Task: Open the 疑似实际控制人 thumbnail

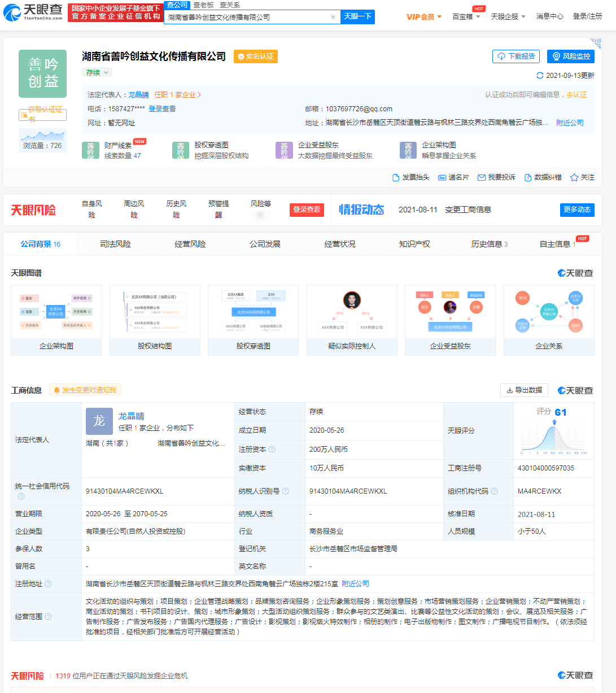Action: coord(352,320)
